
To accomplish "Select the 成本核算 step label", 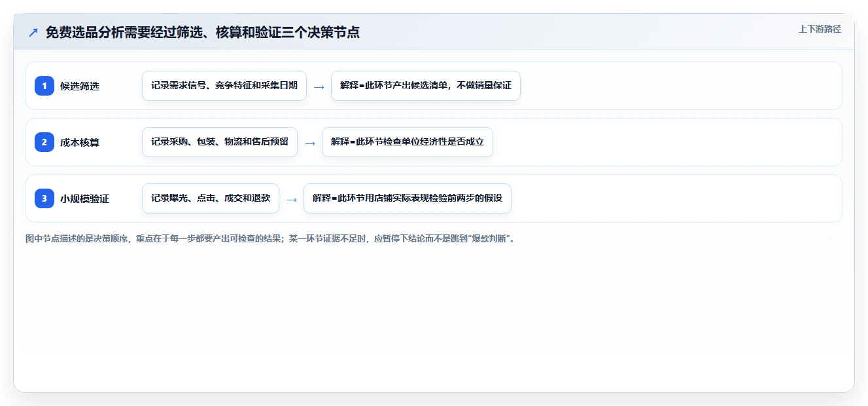I will click(x=80, y=142).
